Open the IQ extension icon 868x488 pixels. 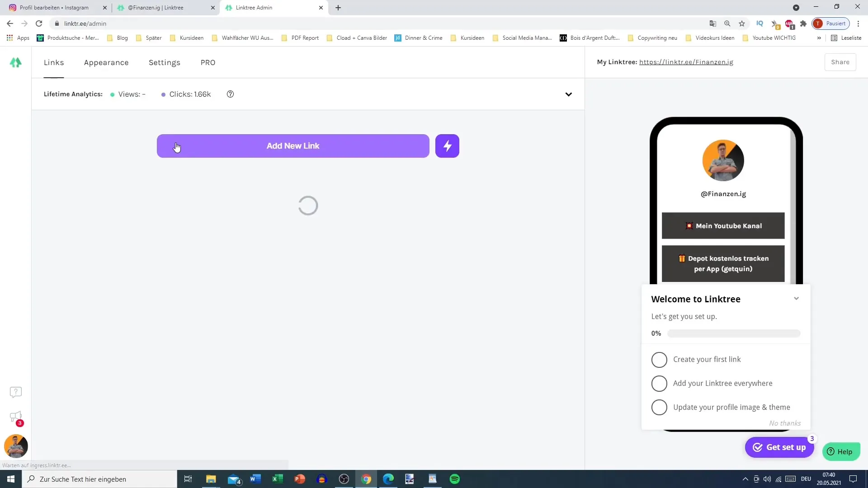760,23
